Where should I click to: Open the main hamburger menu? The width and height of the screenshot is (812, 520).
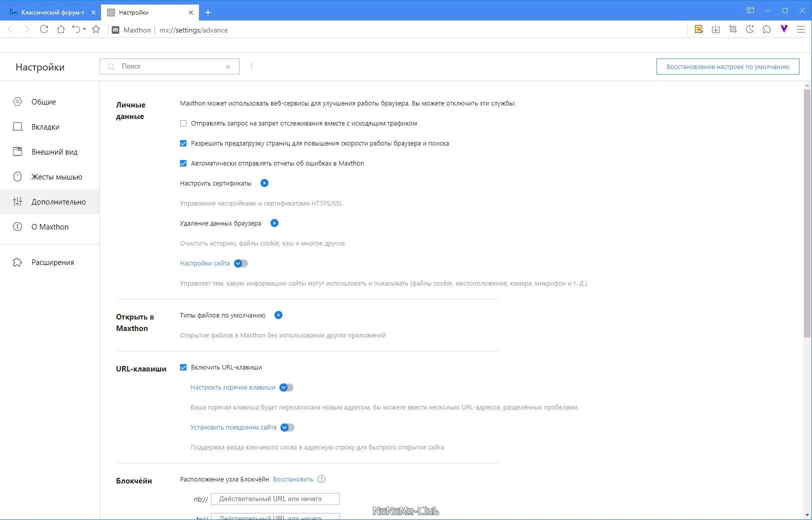[801, 29]
